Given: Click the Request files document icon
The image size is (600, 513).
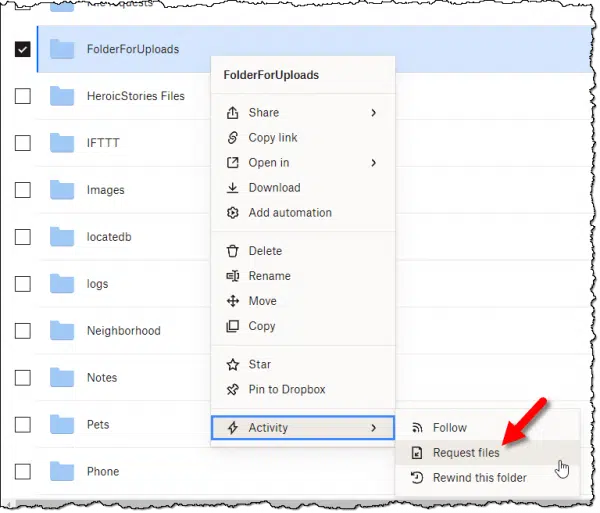Looking at the screenshot, I should coord(417,453).
